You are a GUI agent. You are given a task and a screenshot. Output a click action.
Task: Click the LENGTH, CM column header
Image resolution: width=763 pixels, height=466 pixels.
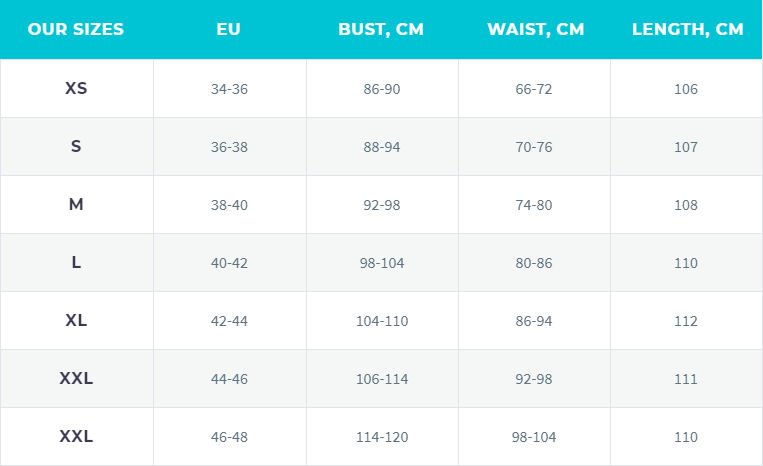tap(687, 29)
